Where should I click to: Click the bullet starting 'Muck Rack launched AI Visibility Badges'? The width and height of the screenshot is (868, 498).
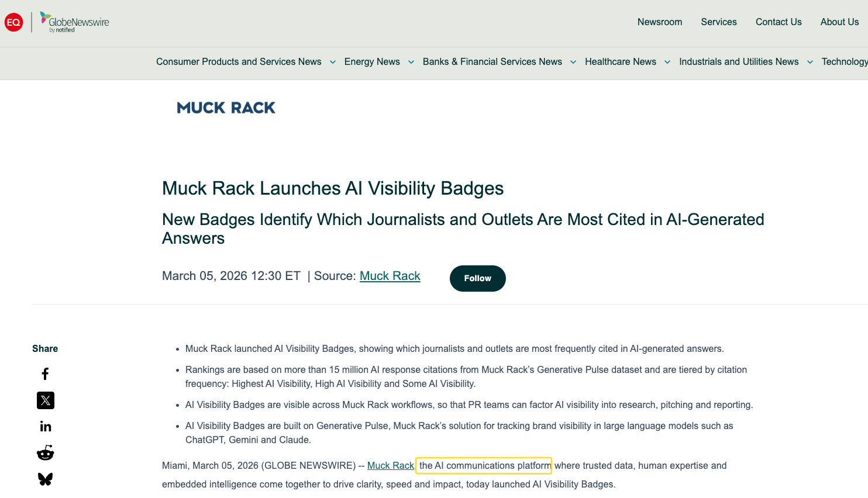(x=454, y=349)
